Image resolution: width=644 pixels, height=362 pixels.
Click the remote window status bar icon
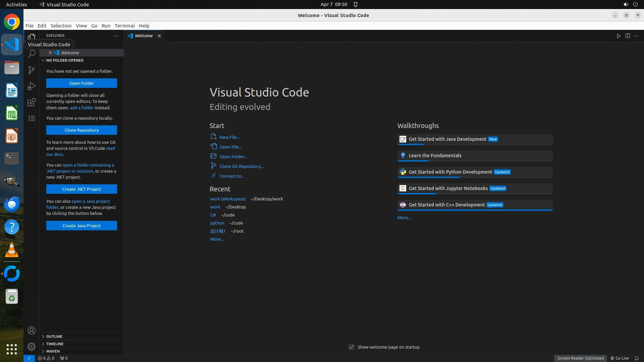point(29,358)
